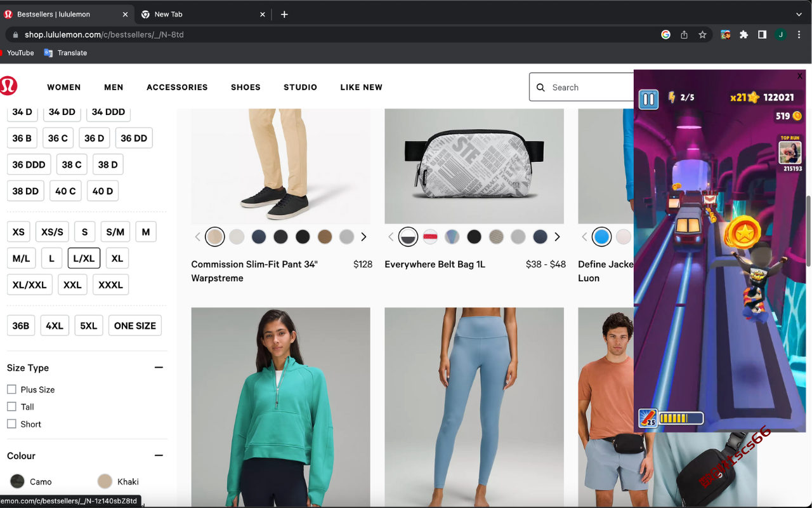Toggle size filter 5XL
This screenshot has width=812, height=508.
click(x=89, y=326)
